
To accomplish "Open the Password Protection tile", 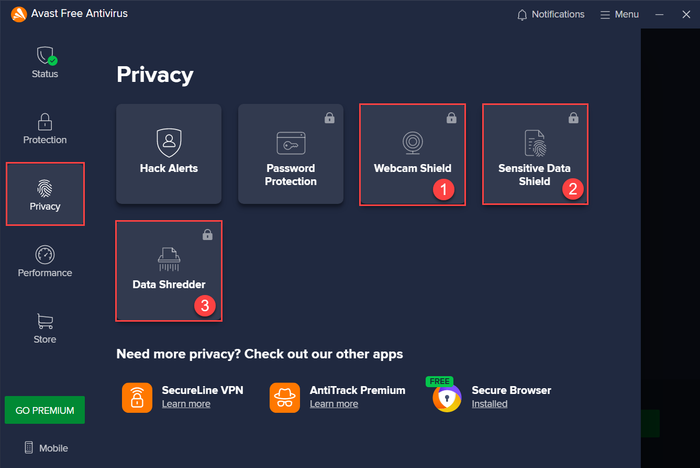I will [291, 154].
